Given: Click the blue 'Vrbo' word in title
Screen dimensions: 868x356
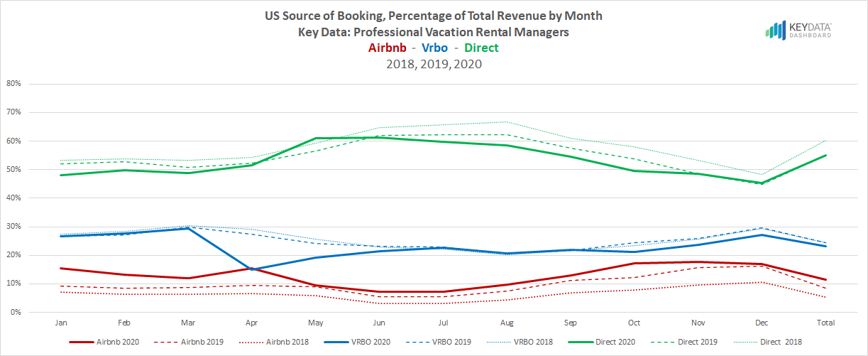Looking at the screenshot, I should (435, 48).
